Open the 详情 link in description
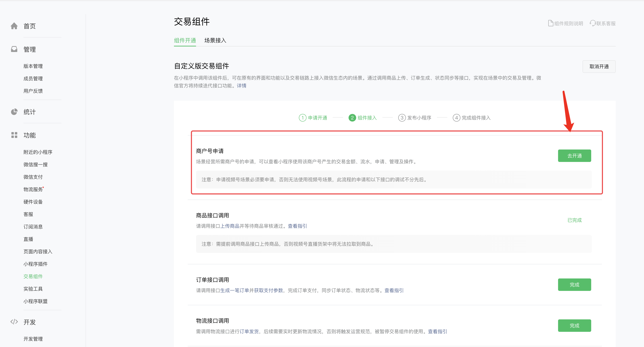 point(242,86)
